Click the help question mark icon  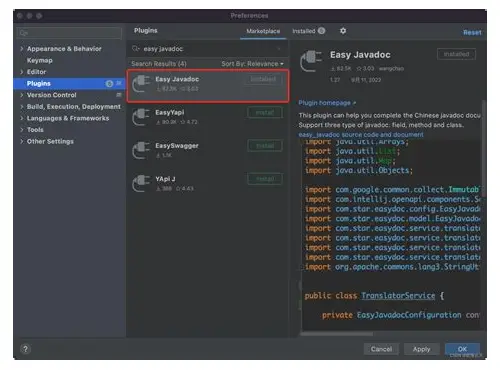click(x=25, y=349)
